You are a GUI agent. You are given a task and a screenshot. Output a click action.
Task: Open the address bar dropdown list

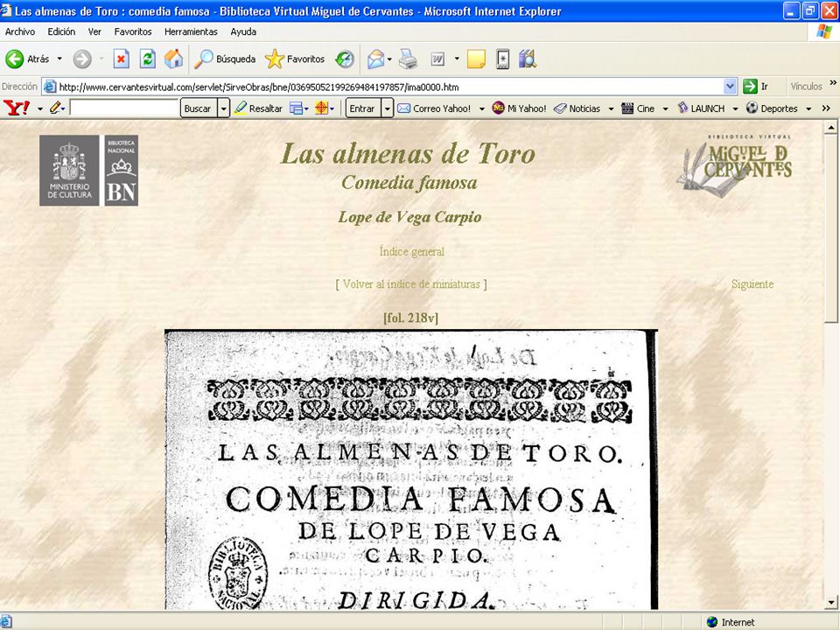pos(730,87)
